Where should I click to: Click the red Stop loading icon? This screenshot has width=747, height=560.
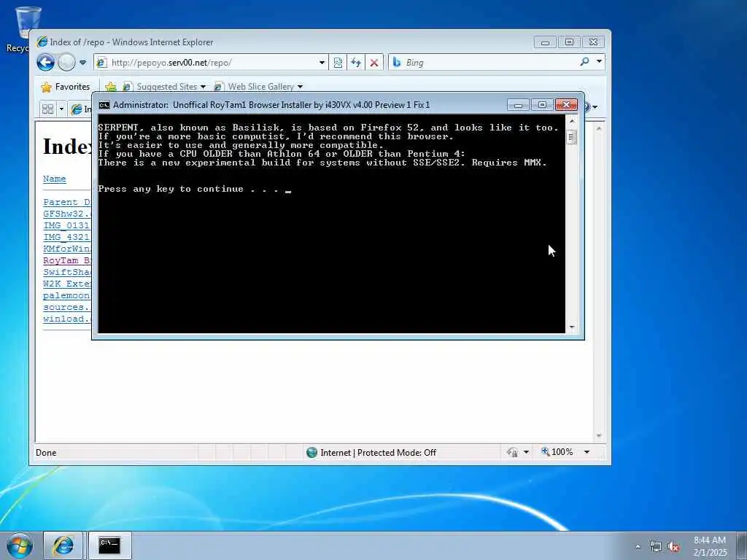pos(374,63)
